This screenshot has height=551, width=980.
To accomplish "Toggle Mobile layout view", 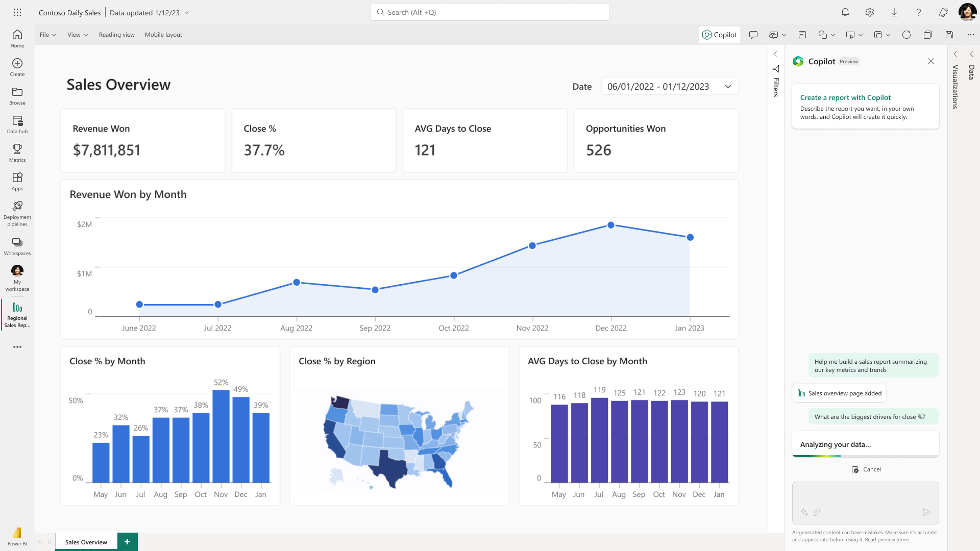I will [163, 34].
